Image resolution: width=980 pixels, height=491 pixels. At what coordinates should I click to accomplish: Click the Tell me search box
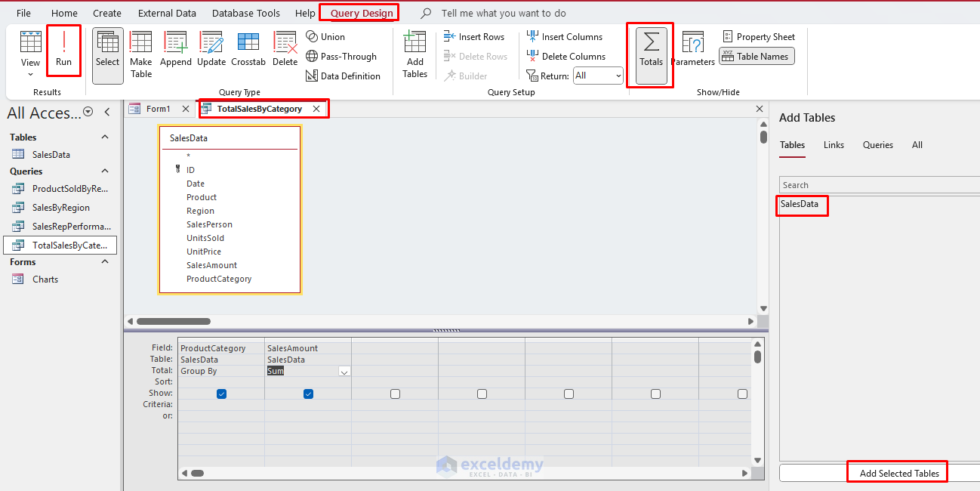(504, 13)
